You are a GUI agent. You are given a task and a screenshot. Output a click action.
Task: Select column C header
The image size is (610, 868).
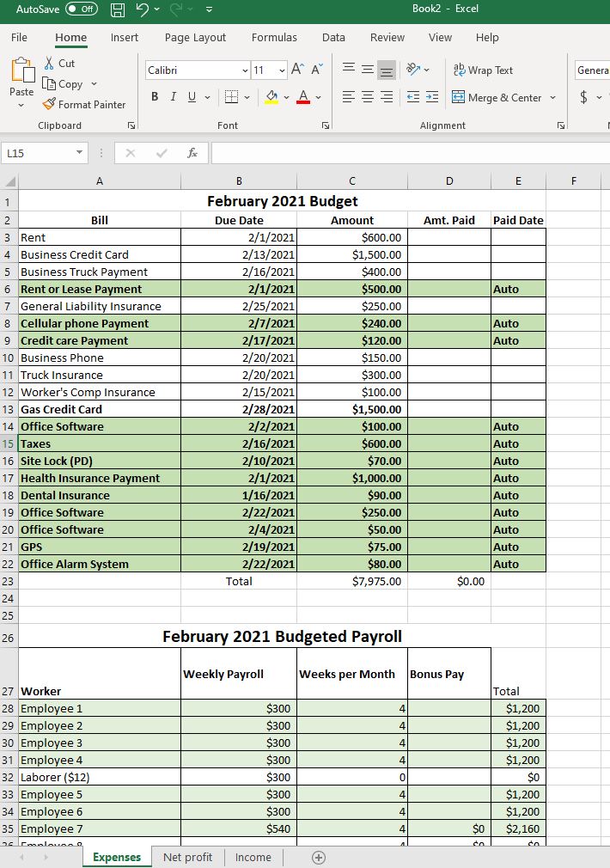point(352,181)
